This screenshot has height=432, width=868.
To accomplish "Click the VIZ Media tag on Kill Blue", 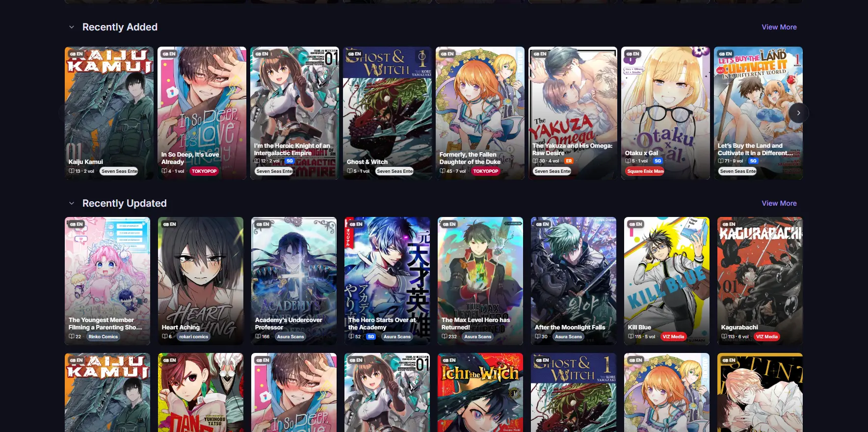I will pos(673,337).
